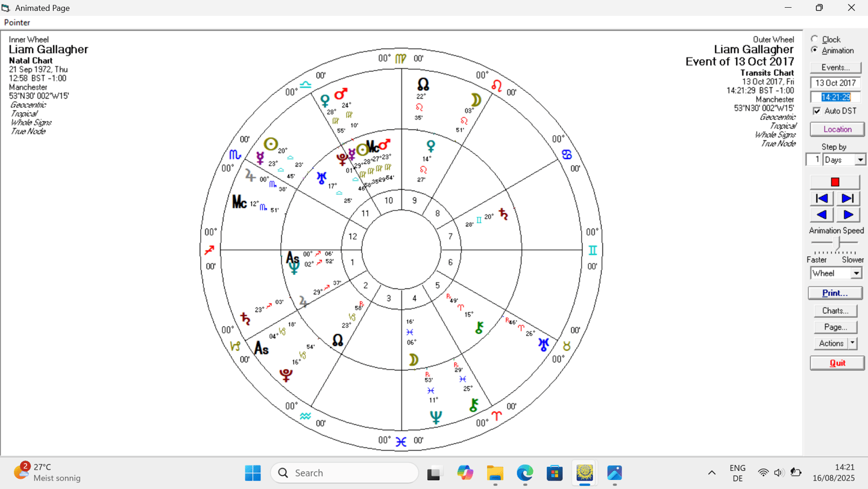868x489 pixels.
Task: Change the chart Location
Action: click(x=837, y=128)
